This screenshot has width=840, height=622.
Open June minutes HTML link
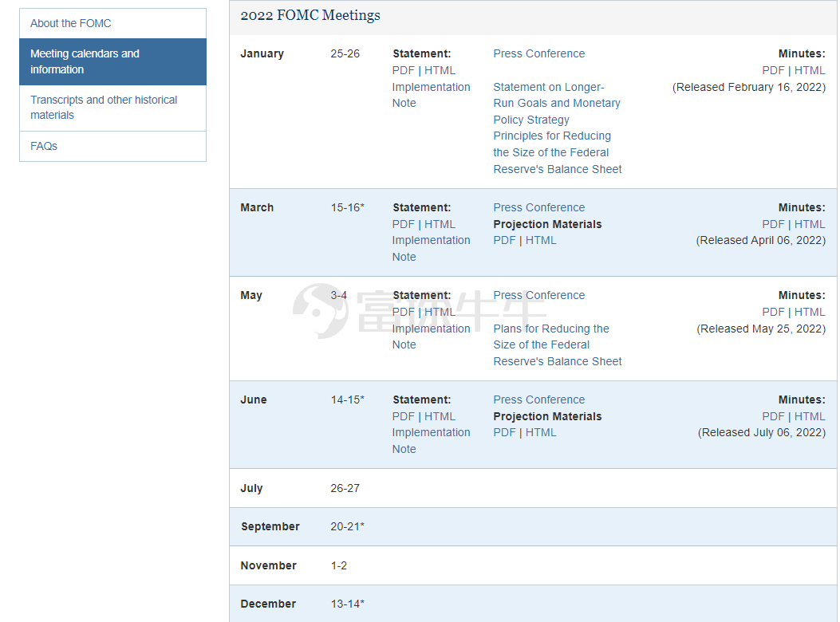pyautogui.click(x=810, y=417)
